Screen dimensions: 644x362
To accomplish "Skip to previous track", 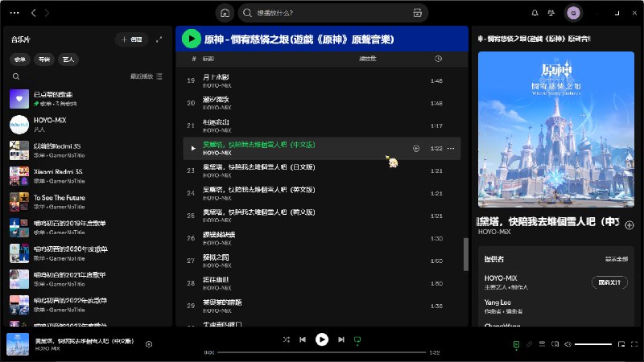I will pyautogui.click(x=303, y=339).
